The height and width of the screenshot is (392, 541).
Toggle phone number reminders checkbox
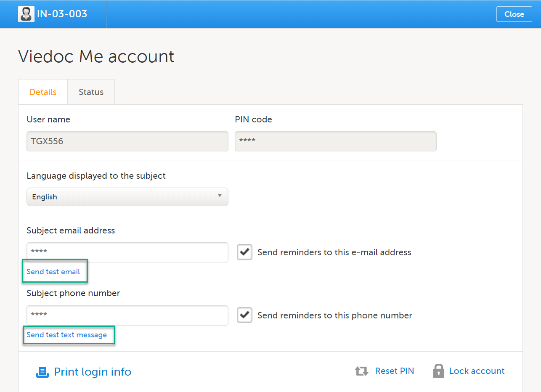[x=244, y=315]
